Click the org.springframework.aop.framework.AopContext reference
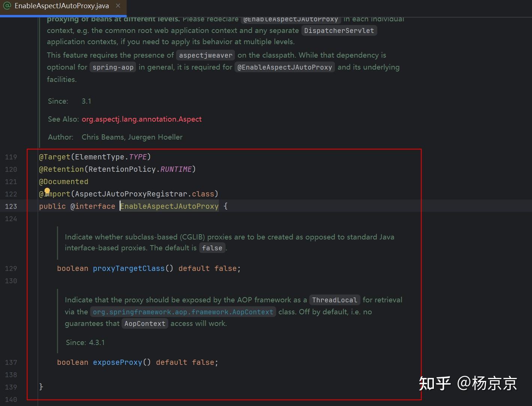Screen dimensions: 532x406 coord(183,311)
